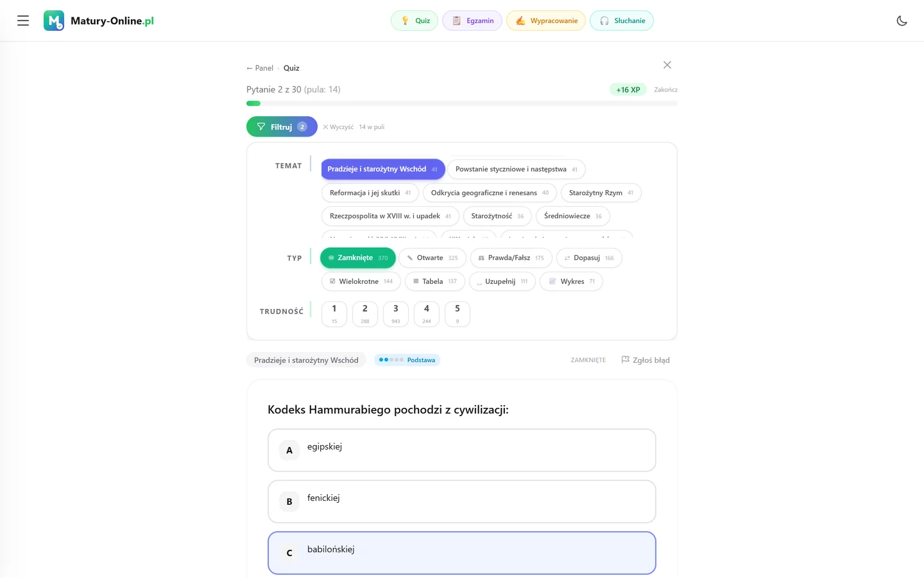Select difficulty level 3
The image size is (924, 578).
(x=396, y=314)
